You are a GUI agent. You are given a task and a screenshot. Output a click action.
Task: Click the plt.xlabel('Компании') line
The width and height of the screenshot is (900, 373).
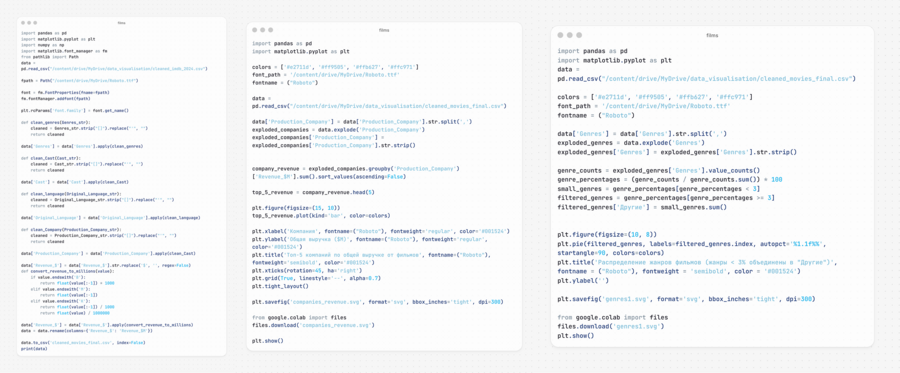click(x=381, y=231)
